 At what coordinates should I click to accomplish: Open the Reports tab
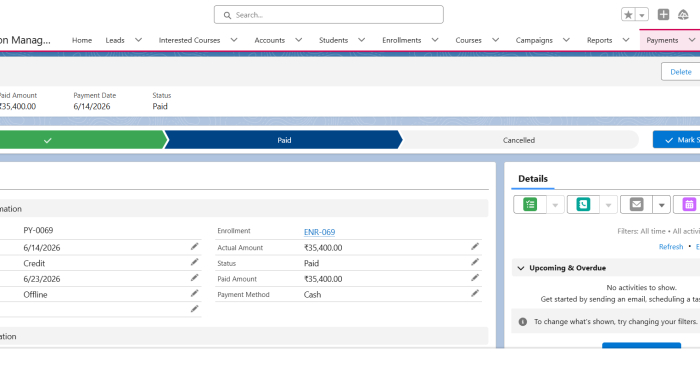599,40
